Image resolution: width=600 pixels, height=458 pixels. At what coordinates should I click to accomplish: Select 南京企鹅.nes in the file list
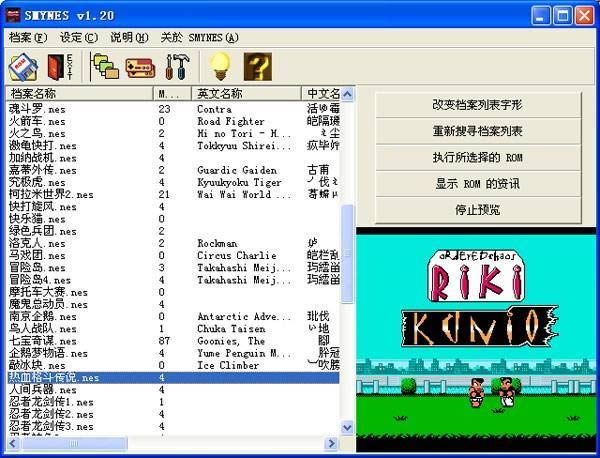point(42,317)
